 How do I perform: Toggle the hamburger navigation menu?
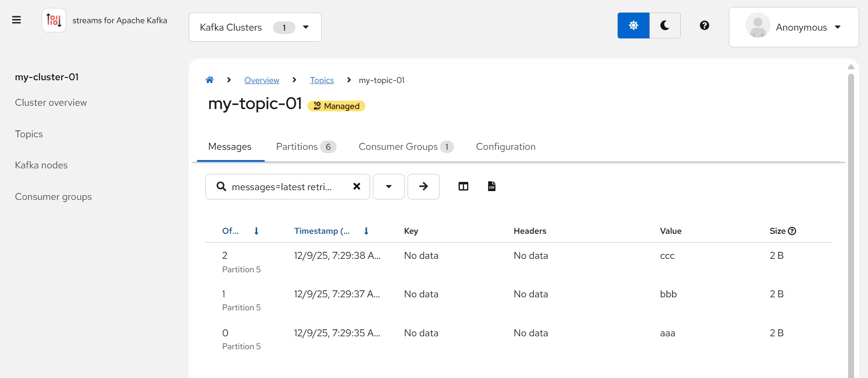pyautogui.click(x=17, y=20)
